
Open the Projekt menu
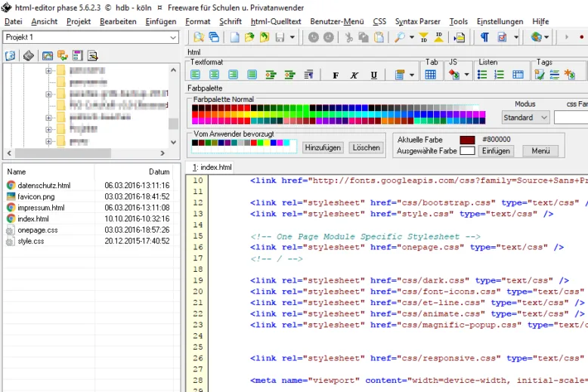click(79, 21)
